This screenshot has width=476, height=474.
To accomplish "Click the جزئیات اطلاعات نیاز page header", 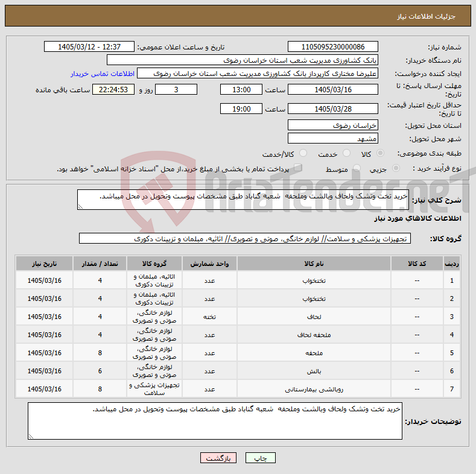I will (x=426, y=16).
